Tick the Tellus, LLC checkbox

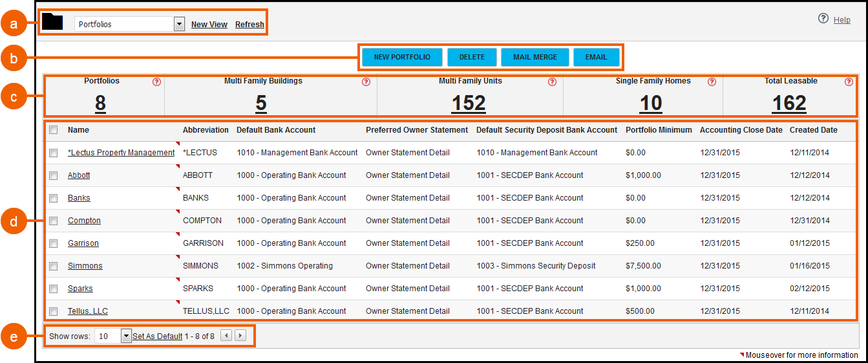54,311
